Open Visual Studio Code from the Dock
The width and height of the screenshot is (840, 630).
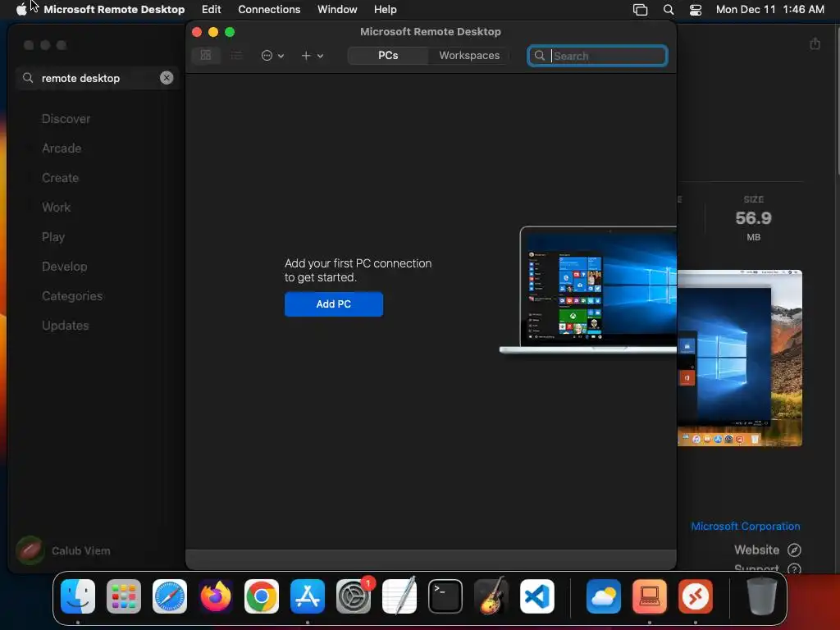click(537, 596)
